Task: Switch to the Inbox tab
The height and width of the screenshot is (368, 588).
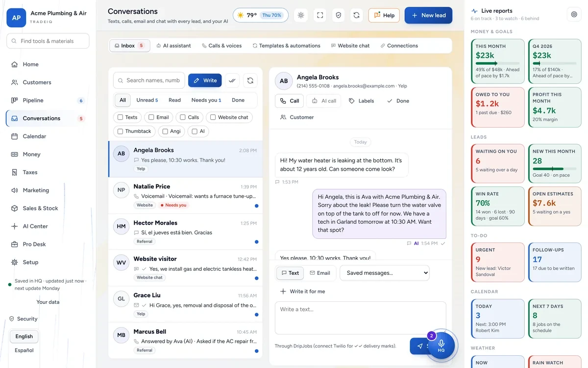Action: pos(129,46)
